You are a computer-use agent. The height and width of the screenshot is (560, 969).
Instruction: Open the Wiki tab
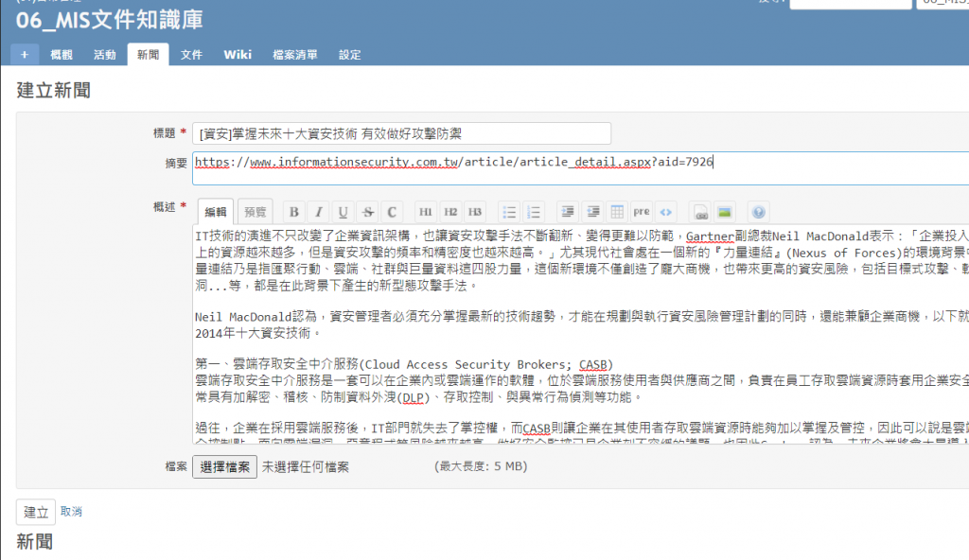(238, 55)
